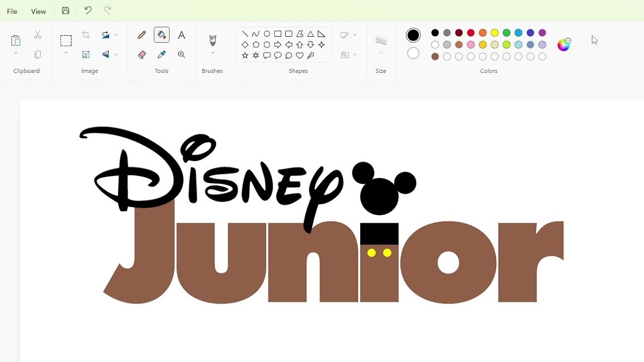Pick the custom brown swatch in third row
Image resolution: width=644 pixels, height=362 pixels.
(x=435, y=56)
